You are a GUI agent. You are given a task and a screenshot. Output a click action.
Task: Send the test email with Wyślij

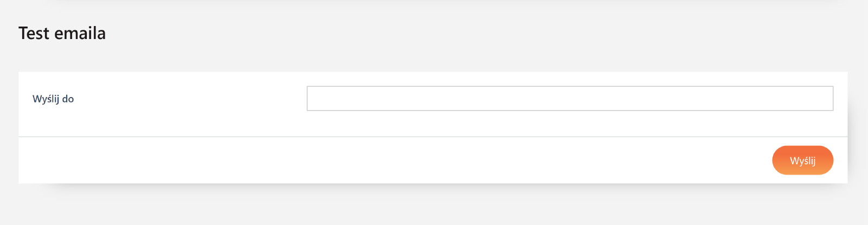[802, 160]
